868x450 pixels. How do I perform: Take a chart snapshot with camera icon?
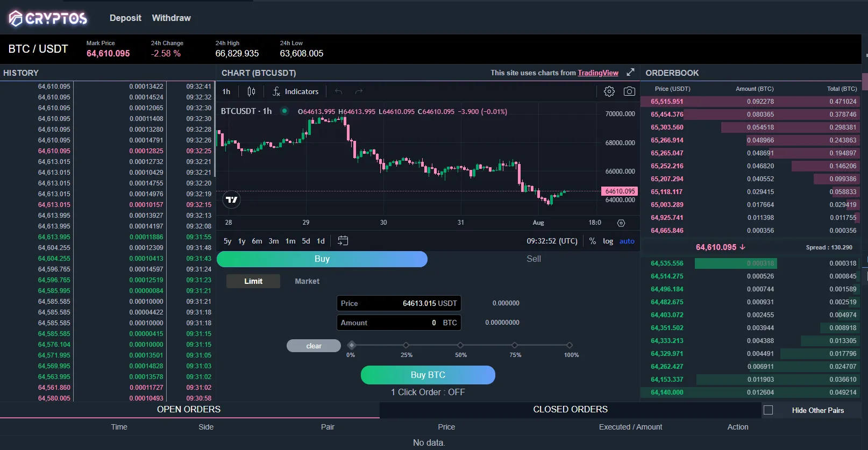[629, 91]
